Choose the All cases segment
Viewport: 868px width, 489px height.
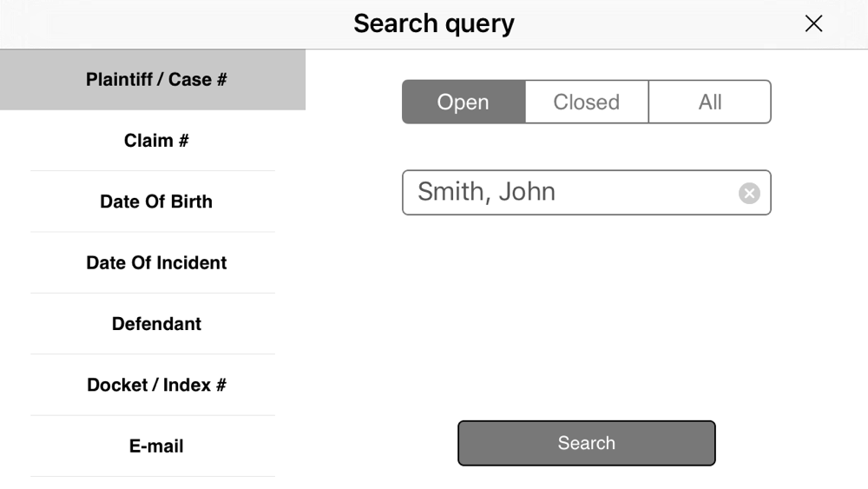click(710, 102)
